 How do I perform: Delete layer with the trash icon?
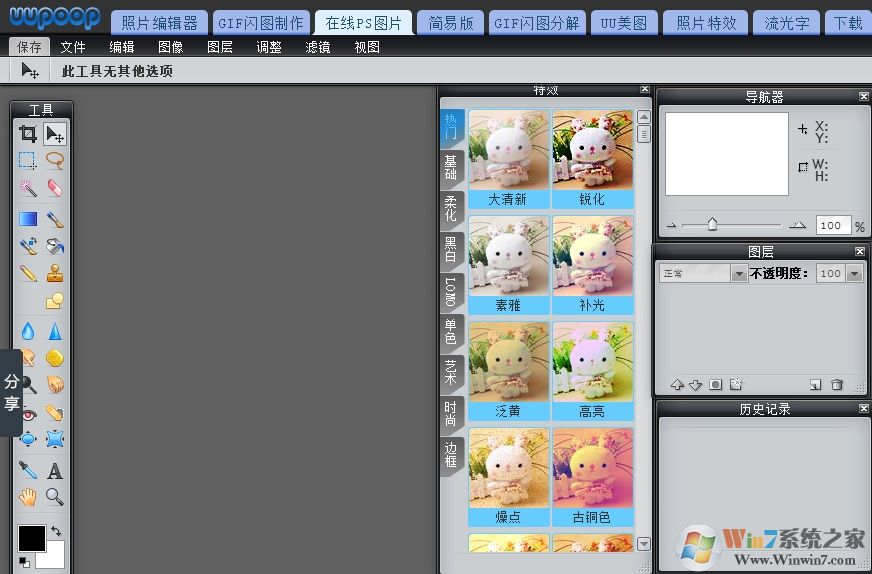coord(837,385)
